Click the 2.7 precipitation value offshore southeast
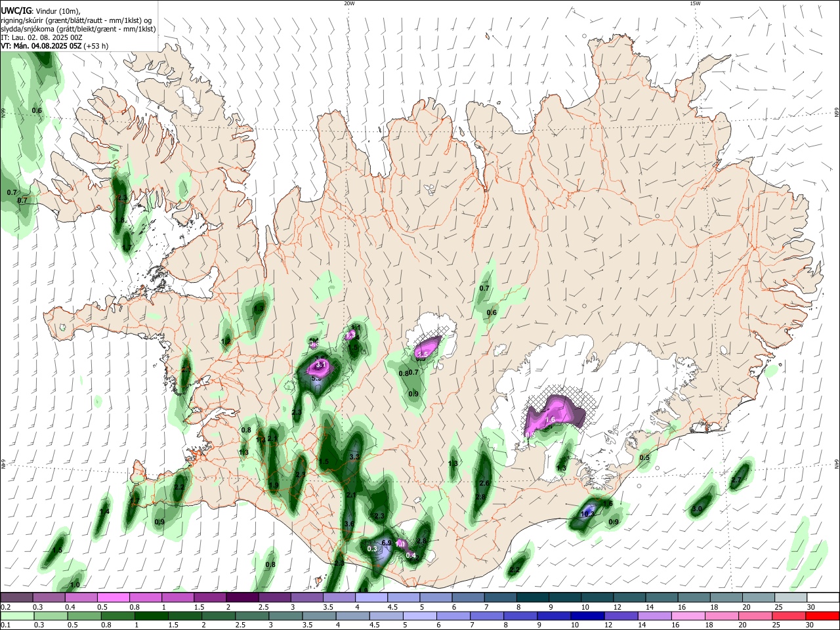This screenshot has height=630, width=840. pyautogui.click(x=736, y=480)
